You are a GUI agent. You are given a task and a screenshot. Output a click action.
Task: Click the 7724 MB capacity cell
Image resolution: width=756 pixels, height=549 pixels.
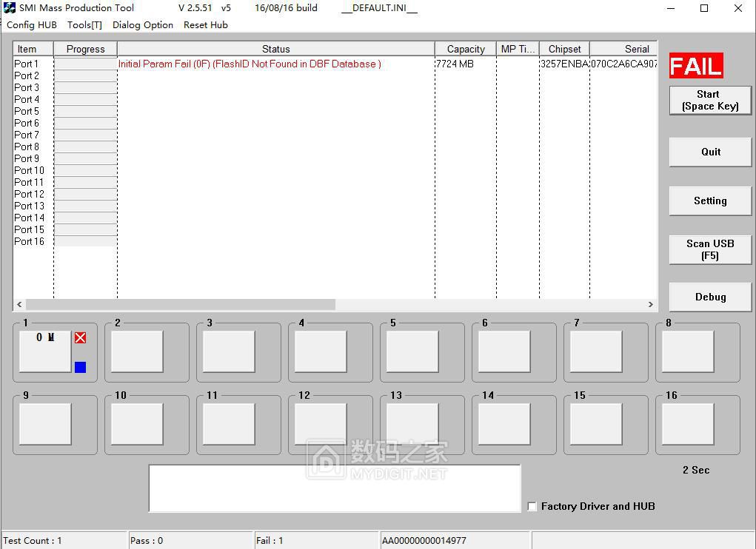tap(455, 64)
